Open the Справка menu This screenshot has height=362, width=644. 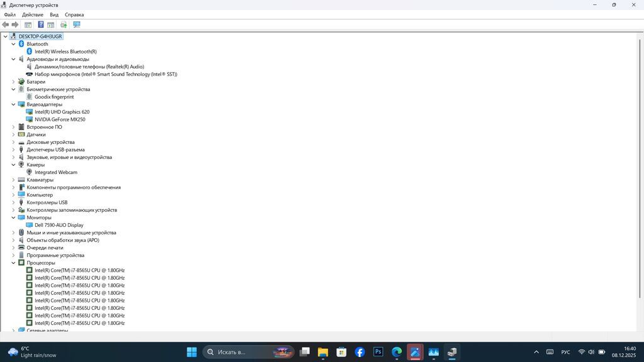coord(74,15)
